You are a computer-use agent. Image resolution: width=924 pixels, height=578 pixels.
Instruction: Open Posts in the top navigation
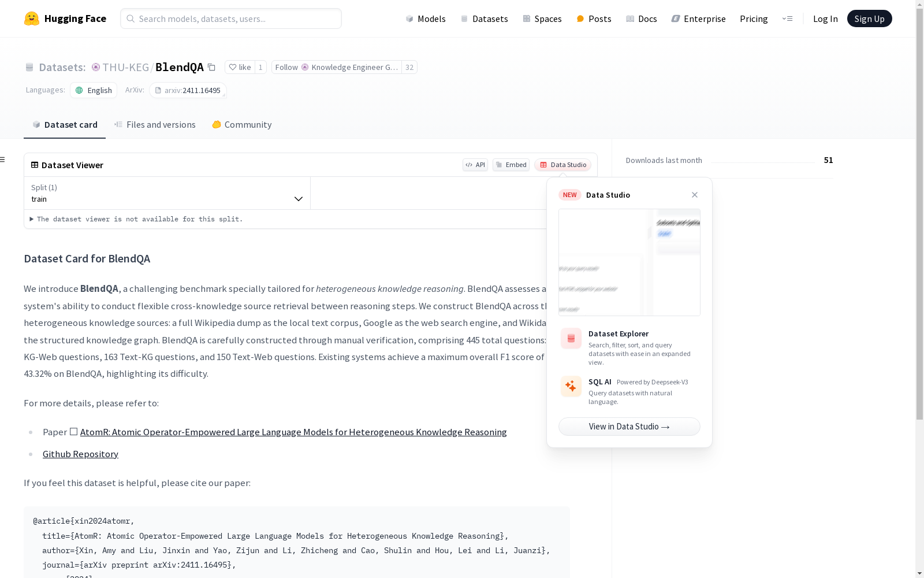point(594,18)
